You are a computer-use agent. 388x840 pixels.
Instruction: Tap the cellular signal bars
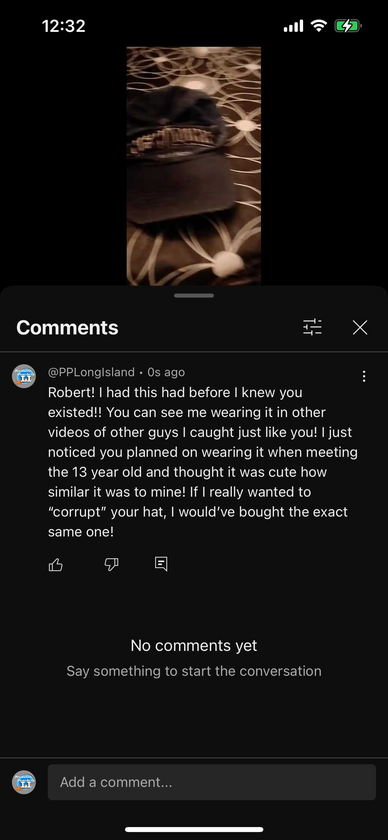(293, 26)
